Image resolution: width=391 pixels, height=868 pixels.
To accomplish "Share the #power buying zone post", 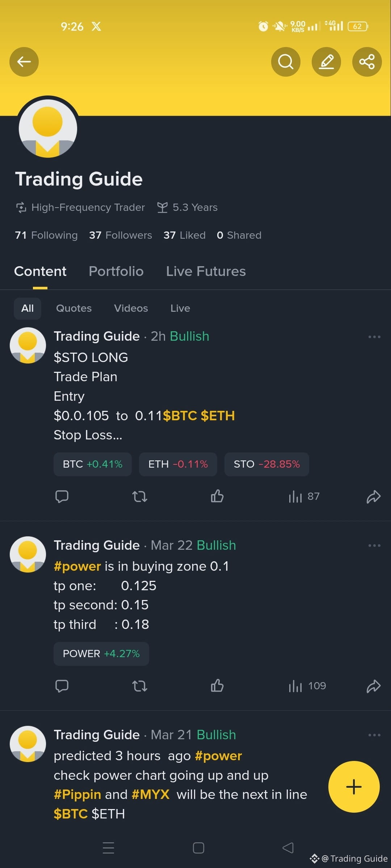I will 374,686.
